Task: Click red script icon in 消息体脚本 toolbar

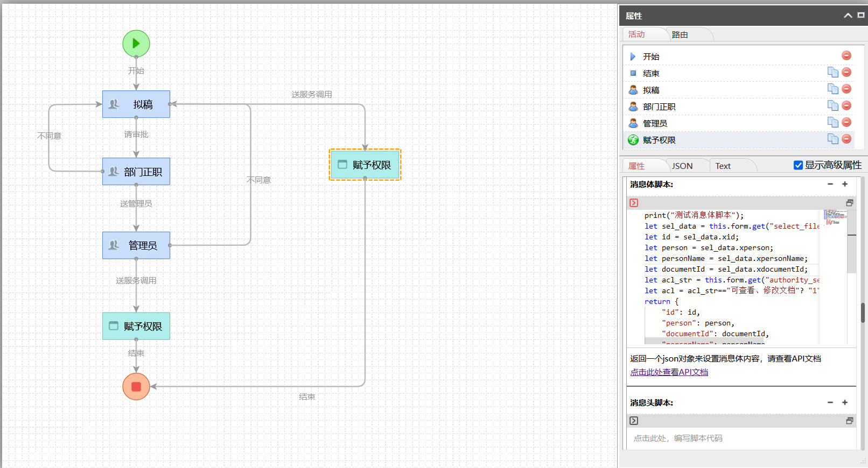Action: [x=634, y=203]
